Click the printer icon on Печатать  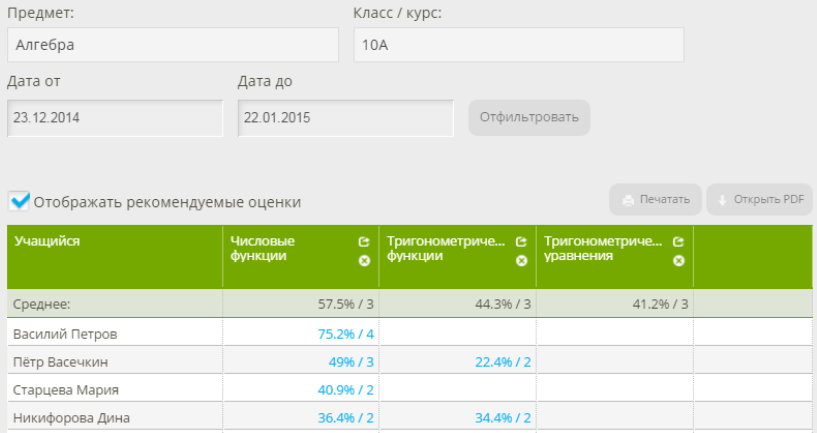coord(628,200)
